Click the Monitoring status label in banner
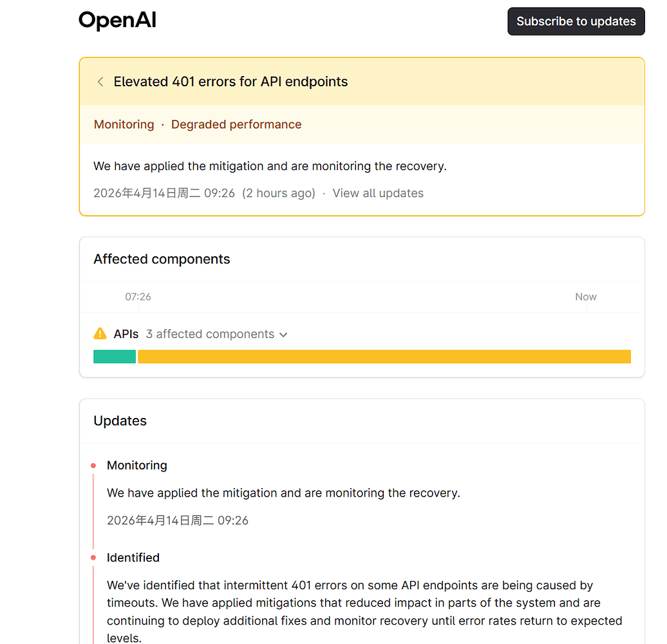667x644 pixels. tap(124, 125)
